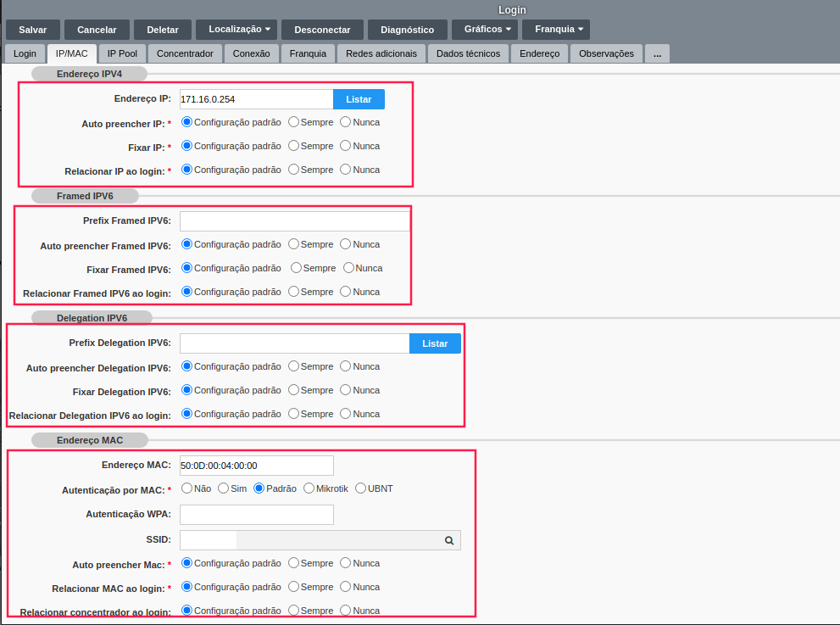This screenshot has width=840, height=625.
Task: Choose Nunca for Fixar IP
Action: point(346,146)
